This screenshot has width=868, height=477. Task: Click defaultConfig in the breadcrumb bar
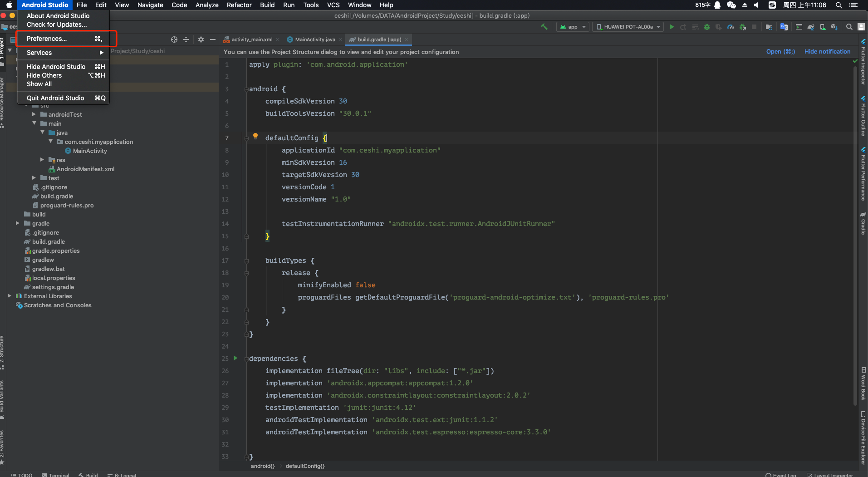(305, 466)
